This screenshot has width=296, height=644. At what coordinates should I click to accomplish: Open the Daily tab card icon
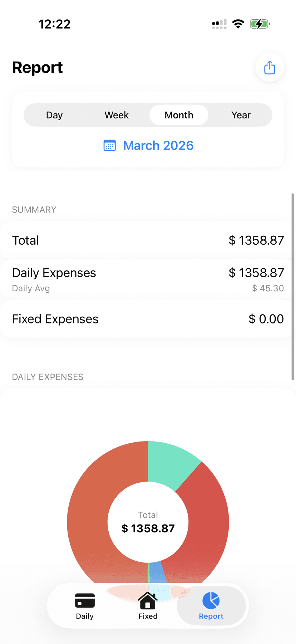coord(85,600)
